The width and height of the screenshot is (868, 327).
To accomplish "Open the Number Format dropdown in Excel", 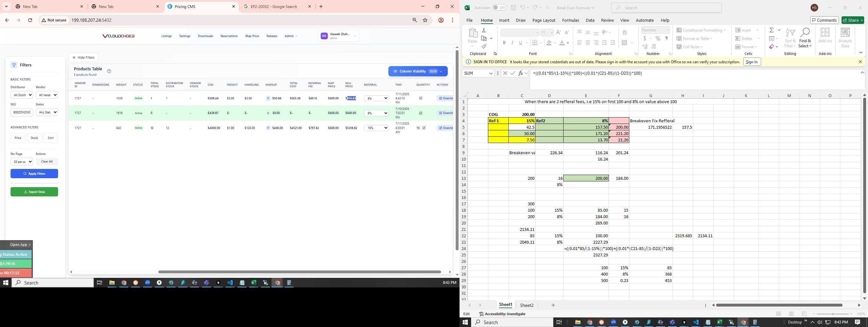I will tap(668, 30).
